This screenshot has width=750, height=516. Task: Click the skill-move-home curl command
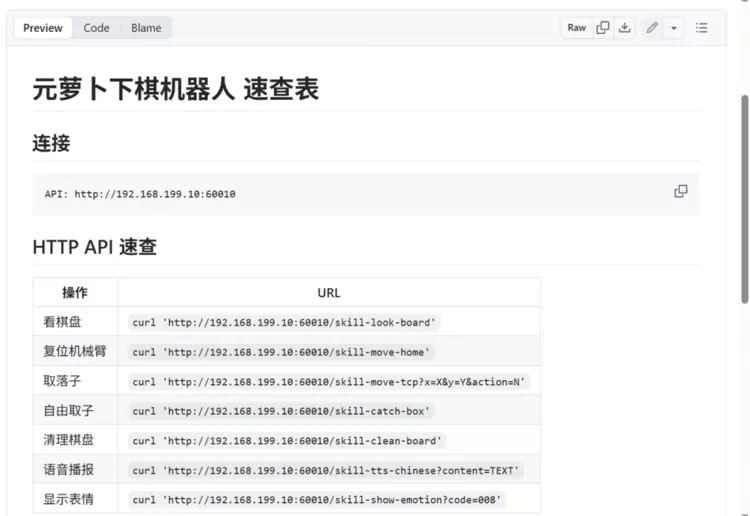coord(281,352)
